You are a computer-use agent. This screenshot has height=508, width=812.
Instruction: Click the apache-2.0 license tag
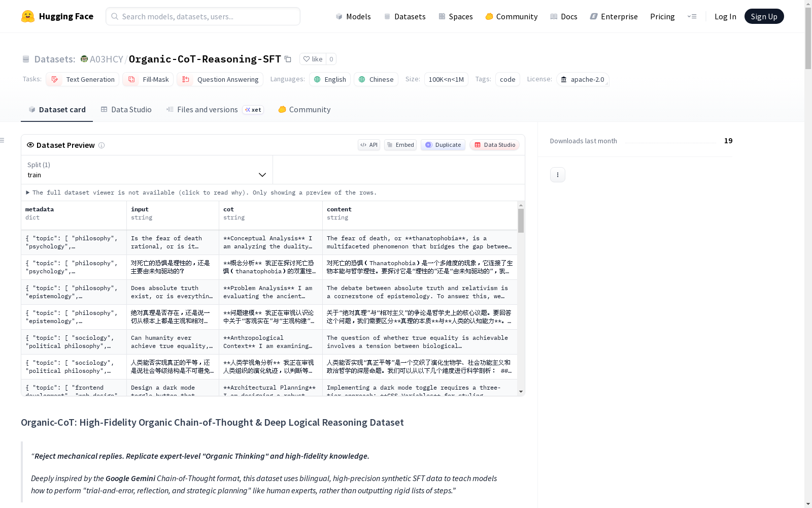583,79
